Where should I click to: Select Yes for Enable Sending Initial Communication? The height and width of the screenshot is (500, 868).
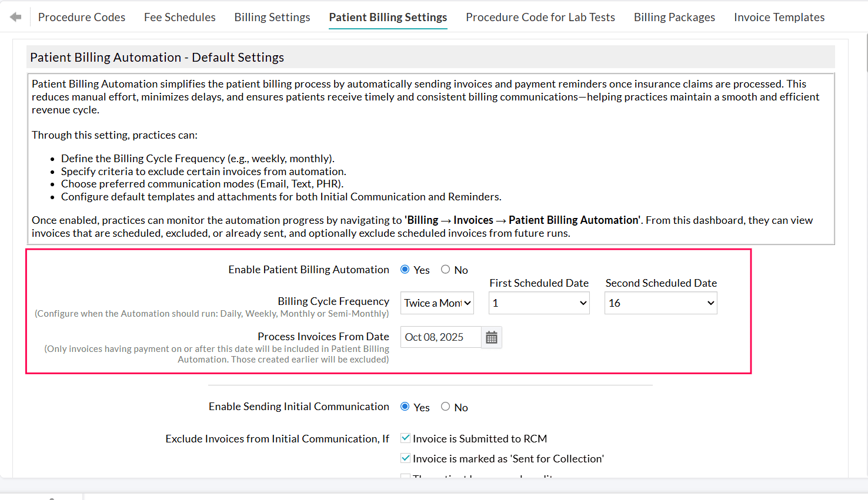(404, 406)
